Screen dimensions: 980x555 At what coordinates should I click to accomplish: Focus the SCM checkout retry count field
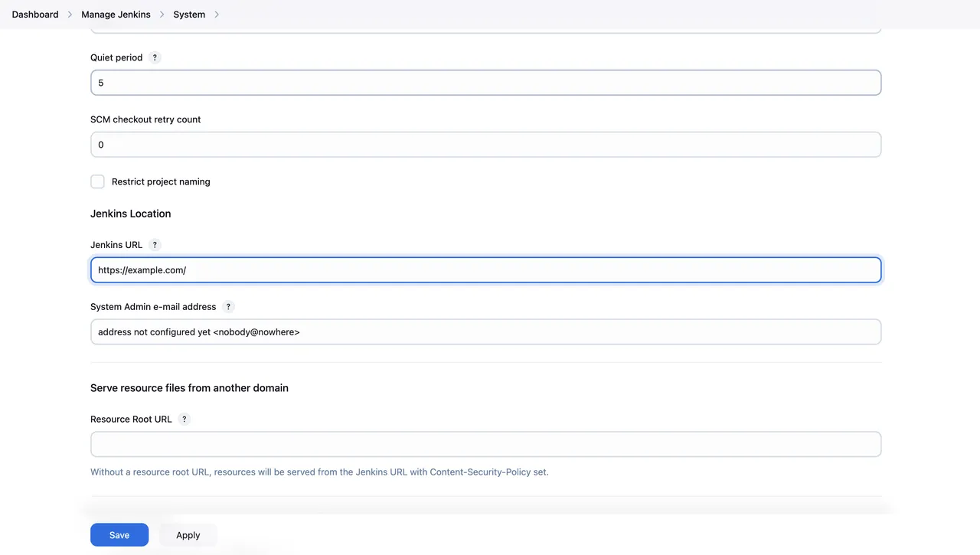click(486, 145)
